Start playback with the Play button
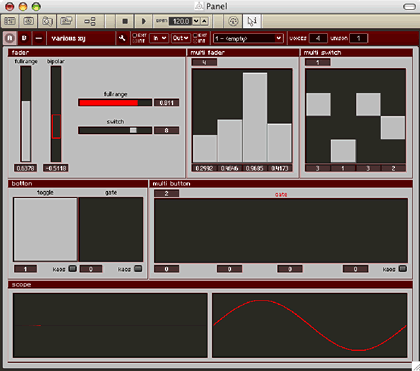This screenshot has height=371, width=420. (143, 21)
